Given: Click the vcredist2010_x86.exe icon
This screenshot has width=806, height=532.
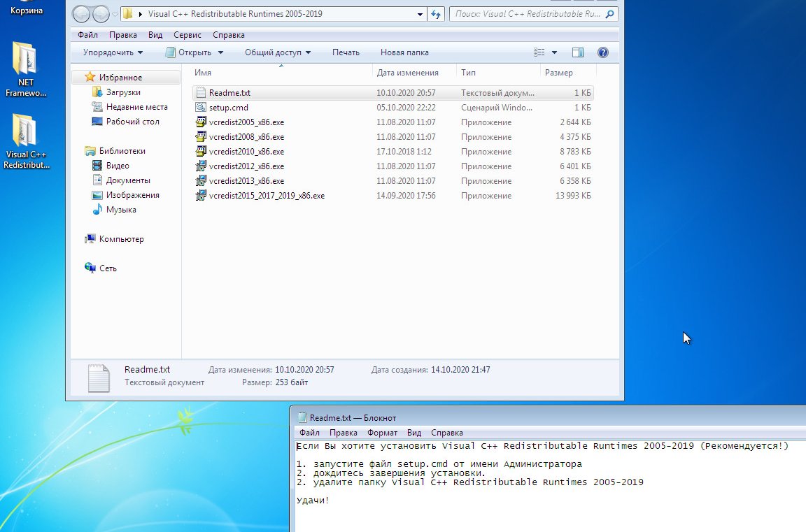Looking at the screenshot, I should point(201,152).
